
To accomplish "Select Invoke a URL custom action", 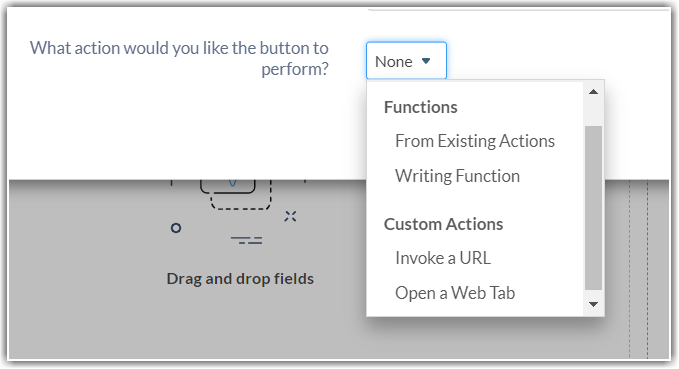I will [443, 258].
